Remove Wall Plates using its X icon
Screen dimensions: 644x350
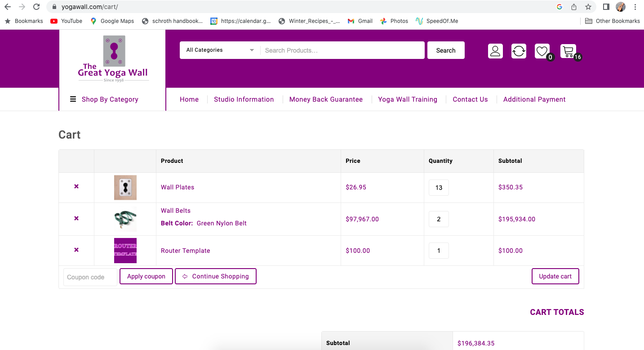76,187
